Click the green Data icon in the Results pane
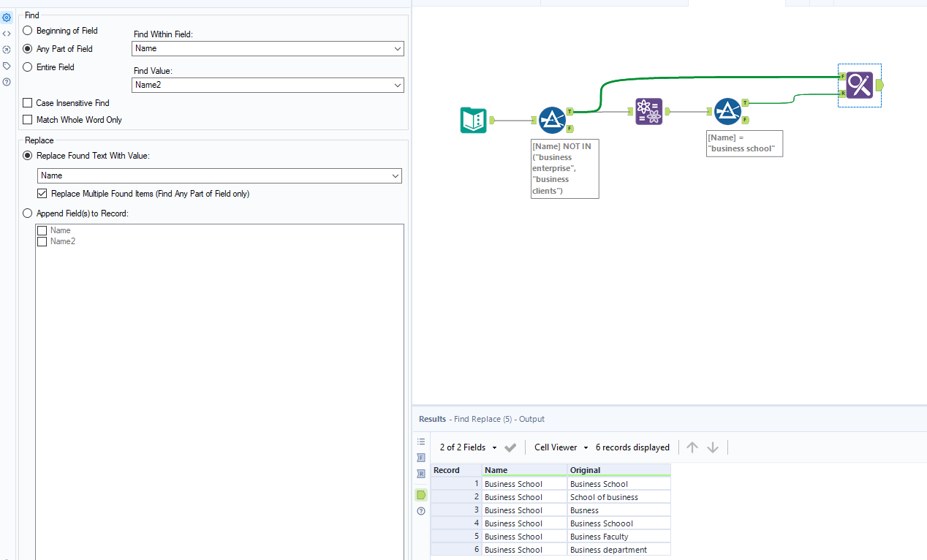The width and height of the screenshot is (927, 560). (x=420, y=494)
